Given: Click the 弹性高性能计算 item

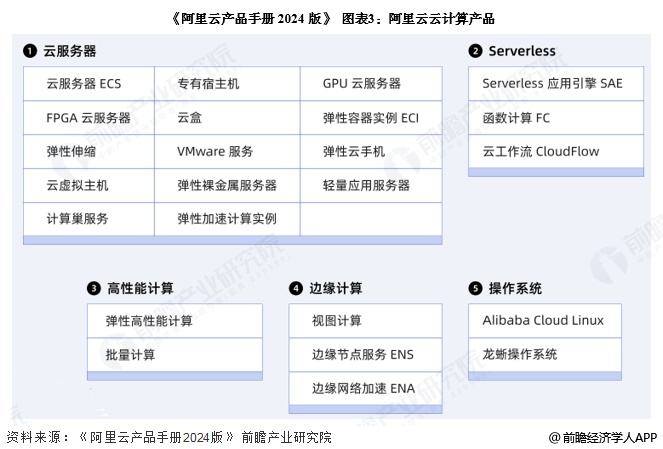Looking at the screenshot, I should [175, 320].
